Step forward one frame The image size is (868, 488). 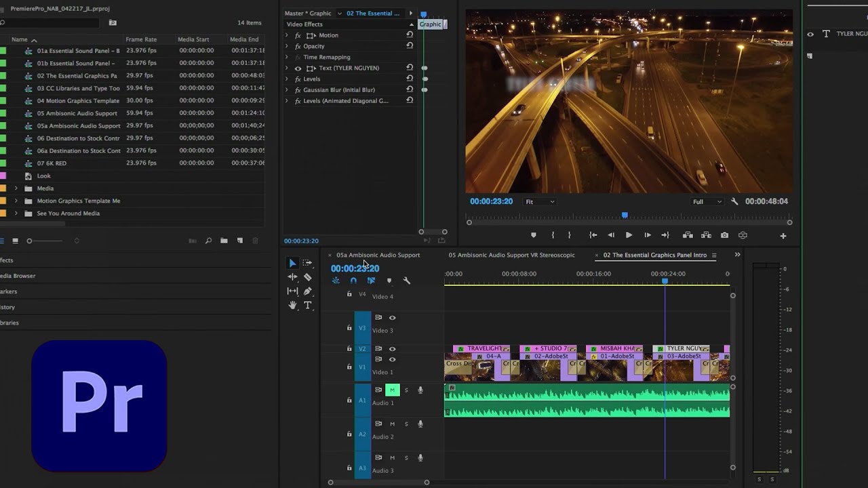pos(647,235)
